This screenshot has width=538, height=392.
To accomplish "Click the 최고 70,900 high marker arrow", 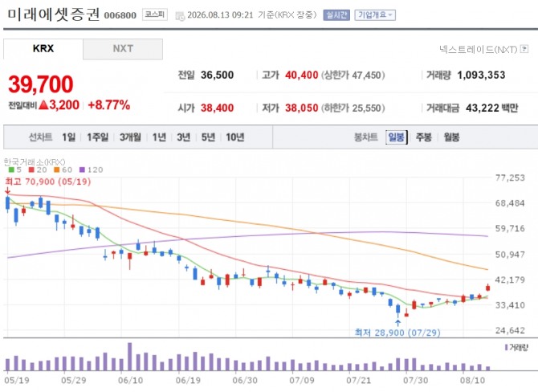I will [x=7, y=191].
